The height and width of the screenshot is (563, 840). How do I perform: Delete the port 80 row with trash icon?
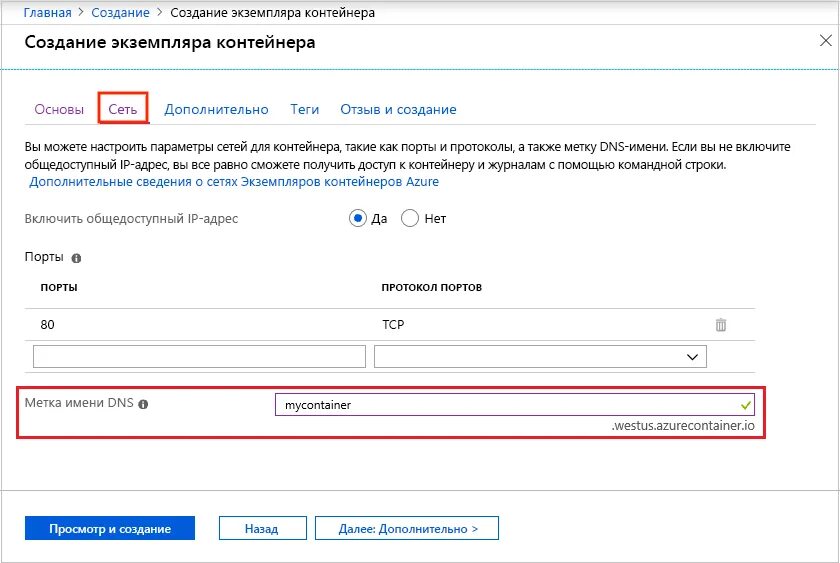pos(721,325)
